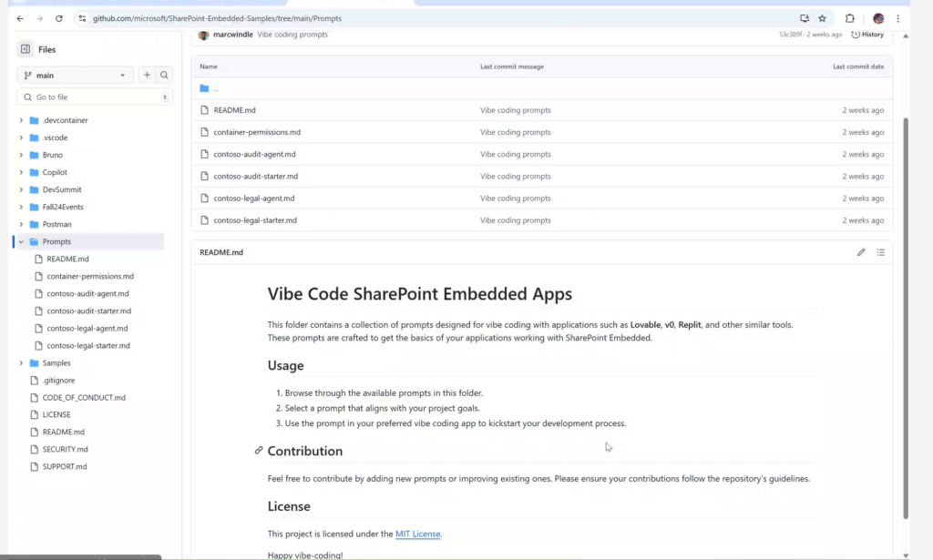This screenshot has width=933, height=560.
Task: Open the main branch selector dropdown
Action: (75, 75)
